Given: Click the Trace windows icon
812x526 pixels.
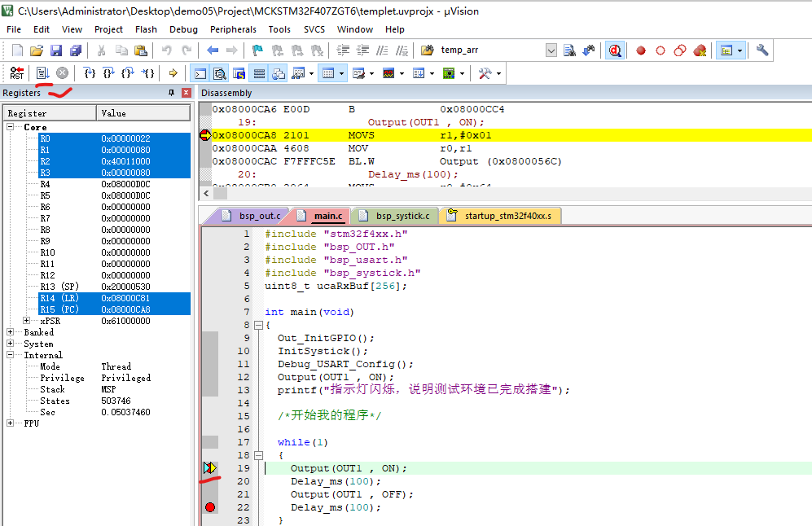Looking at the screenshot, I should pos(419,73).
